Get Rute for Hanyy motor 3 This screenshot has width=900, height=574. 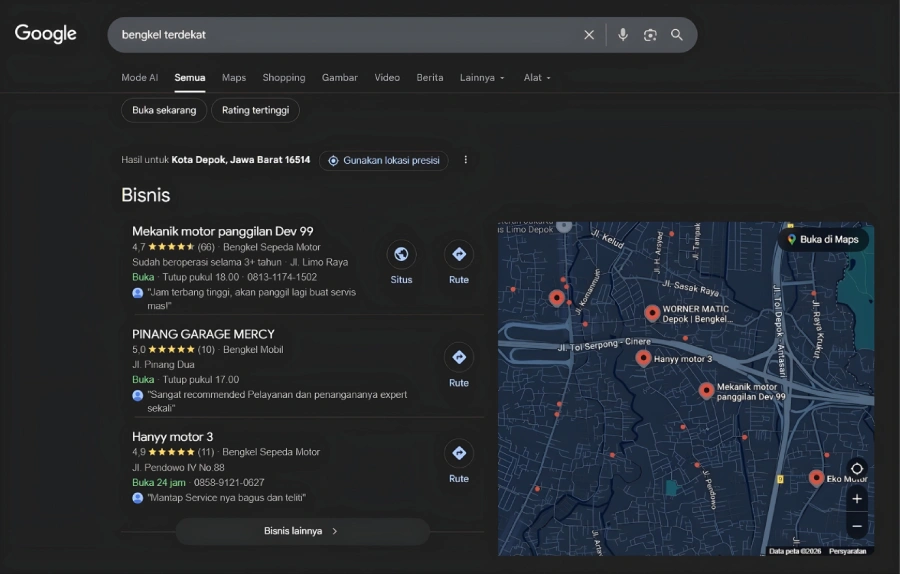pos(459,461)
